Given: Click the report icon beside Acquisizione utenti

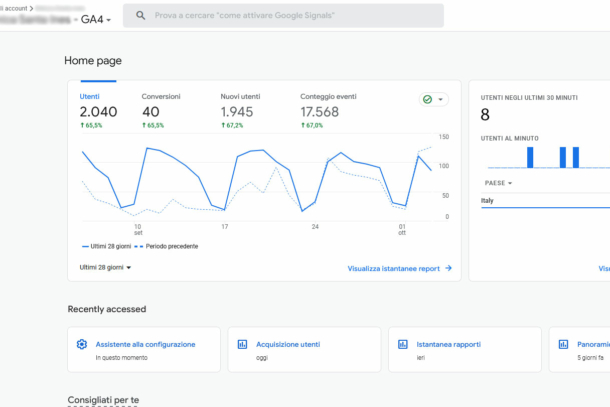Looking at the screenshot, I should [242, 344].
